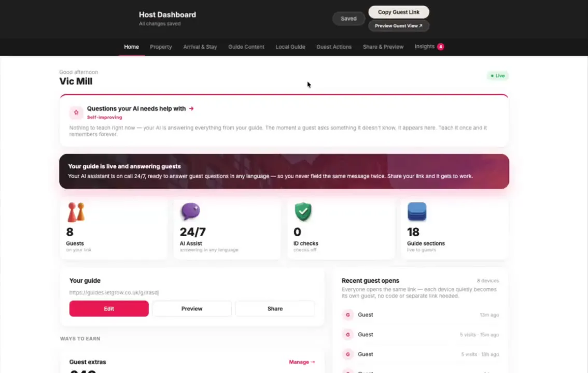Open Preview Guest View
This screenshot has width=588, height=373.
(399, 26)
